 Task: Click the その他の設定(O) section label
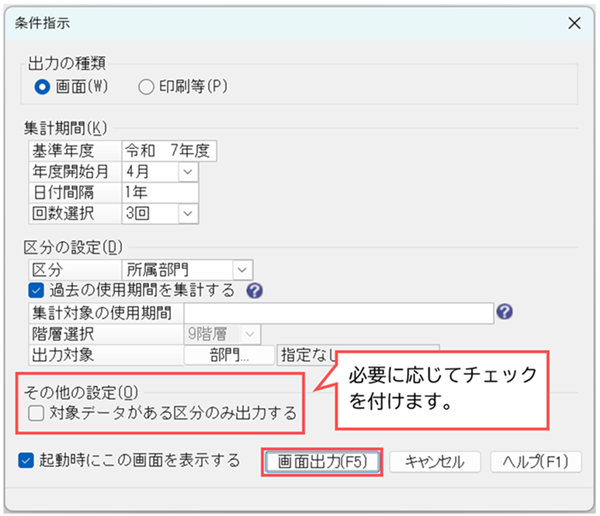point(81,393)
